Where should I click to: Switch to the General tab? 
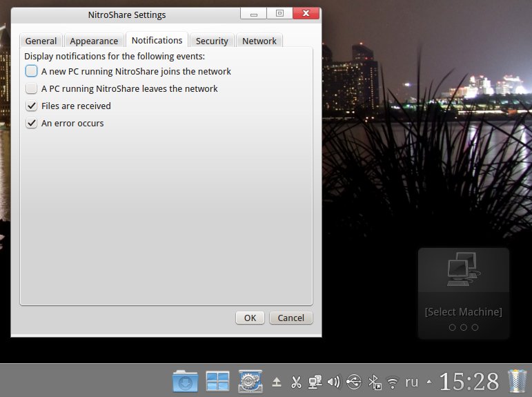click(x=41, y=41)
